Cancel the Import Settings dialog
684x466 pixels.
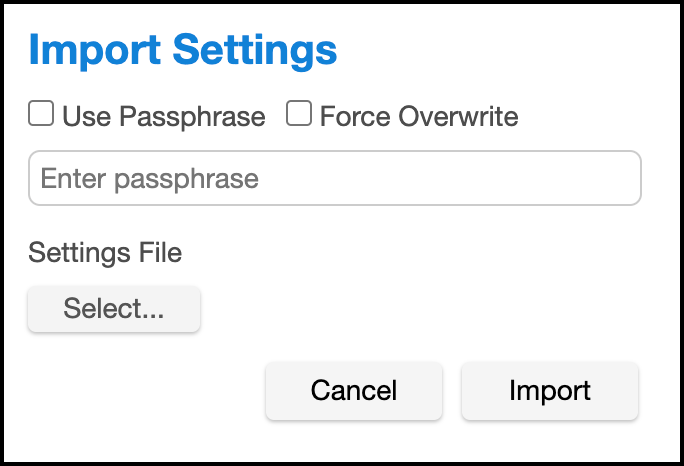[353, 390]
